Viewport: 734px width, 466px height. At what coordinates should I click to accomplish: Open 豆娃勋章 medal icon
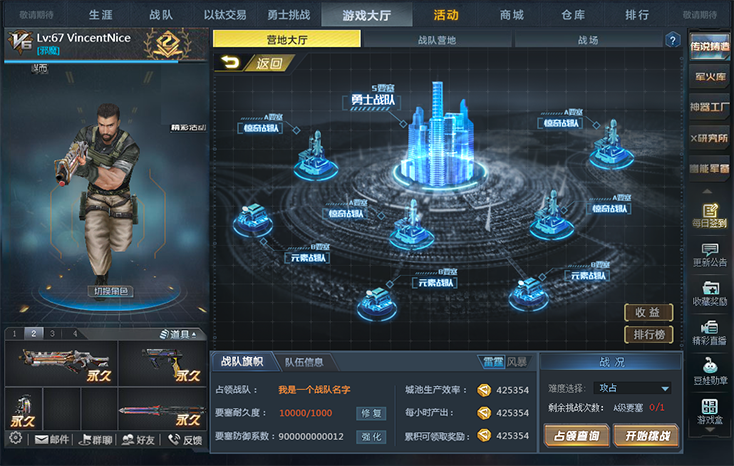pos(710,372)
